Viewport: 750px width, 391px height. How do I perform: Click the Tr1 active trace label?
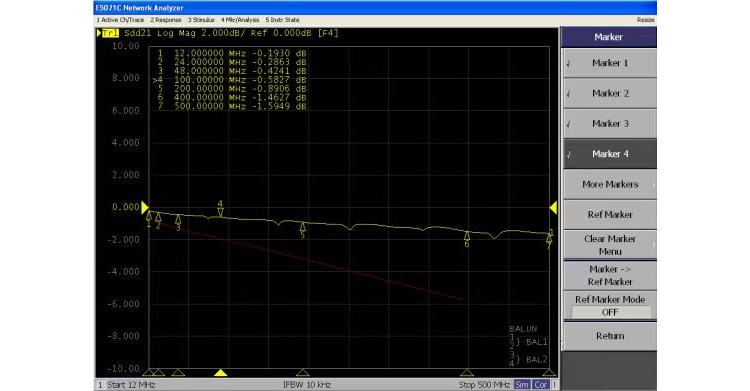(110, 33)
